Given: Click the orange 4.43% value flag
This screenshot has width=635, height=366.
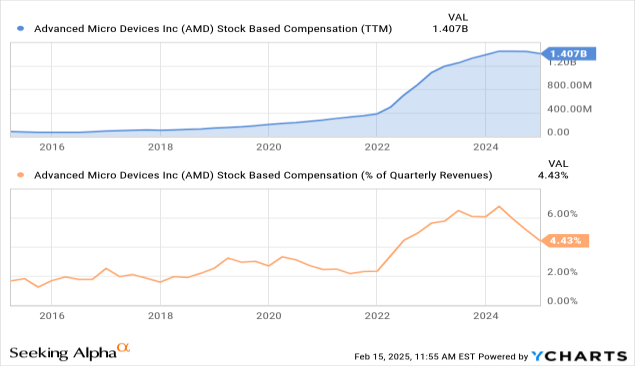Looking at the screenshot, I should [x=565, y=241].
